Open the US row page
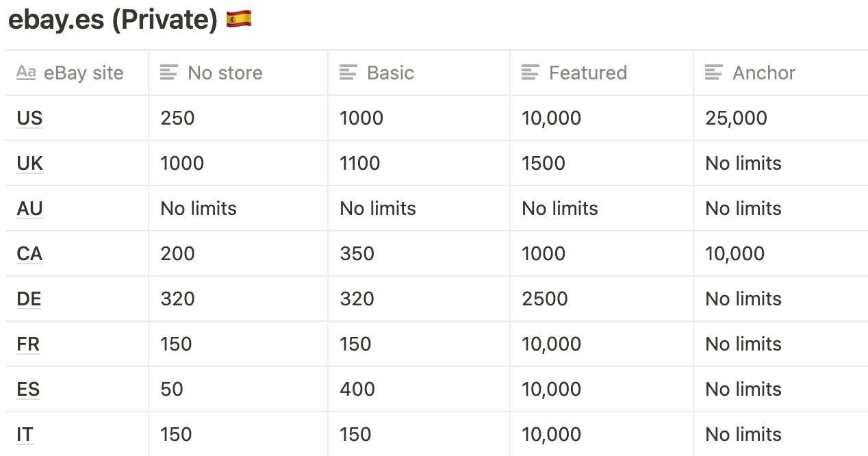 (29, 118)
